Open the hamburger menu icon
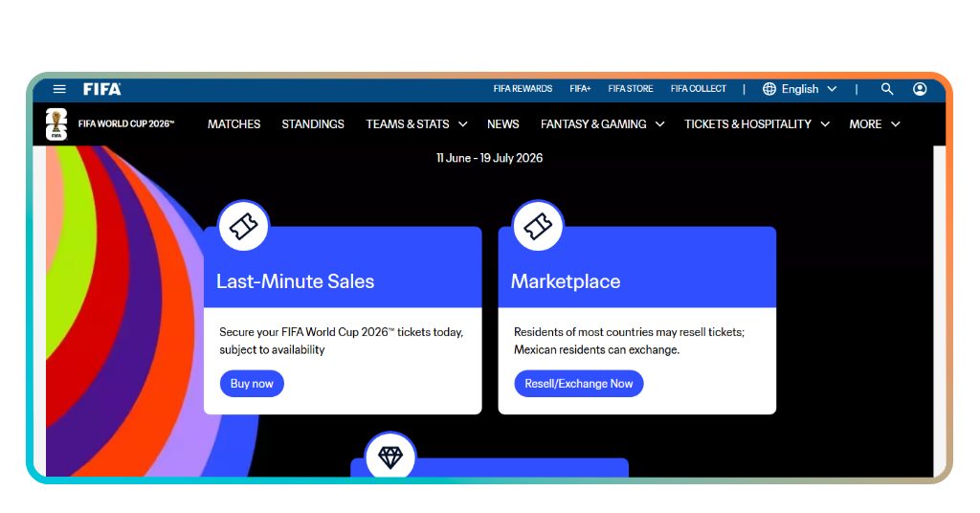The image size is (980, 513). [x=59, y=89]
